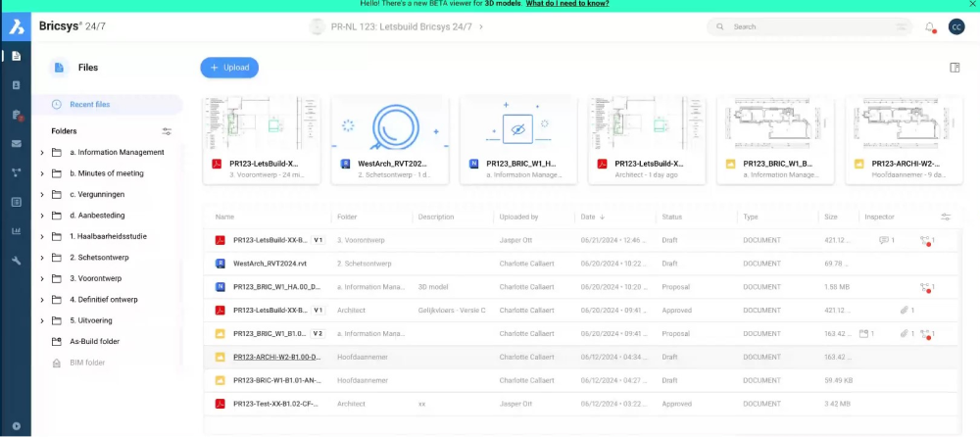
Task: Toggle the details side panel icon
Action: (x=955, y=68)
